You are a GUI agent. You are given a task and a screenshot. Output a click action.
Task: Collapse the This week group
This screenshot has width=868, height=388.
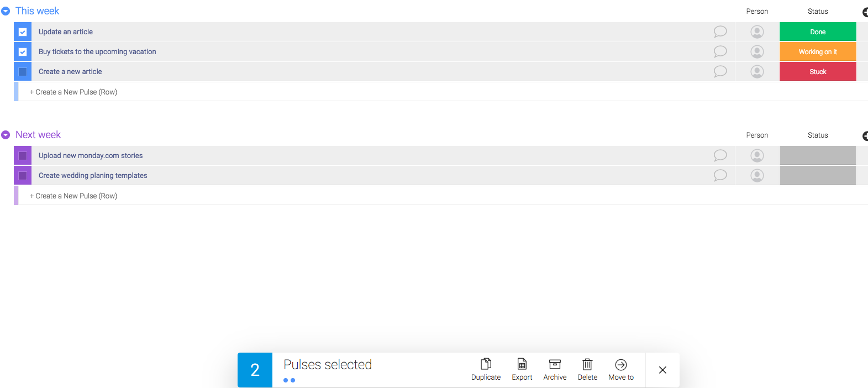click(x=6, y=11)
